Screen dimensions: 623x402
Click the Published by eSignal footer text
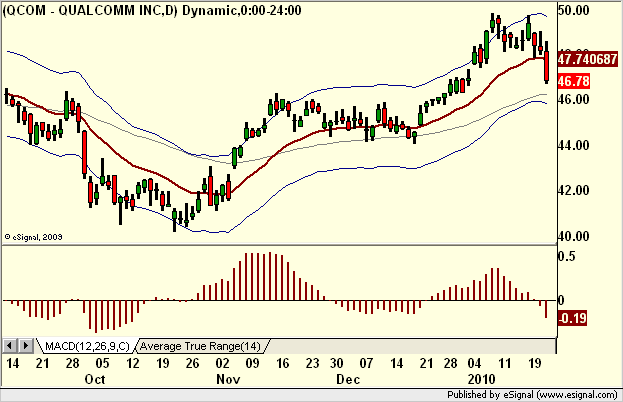532,395
